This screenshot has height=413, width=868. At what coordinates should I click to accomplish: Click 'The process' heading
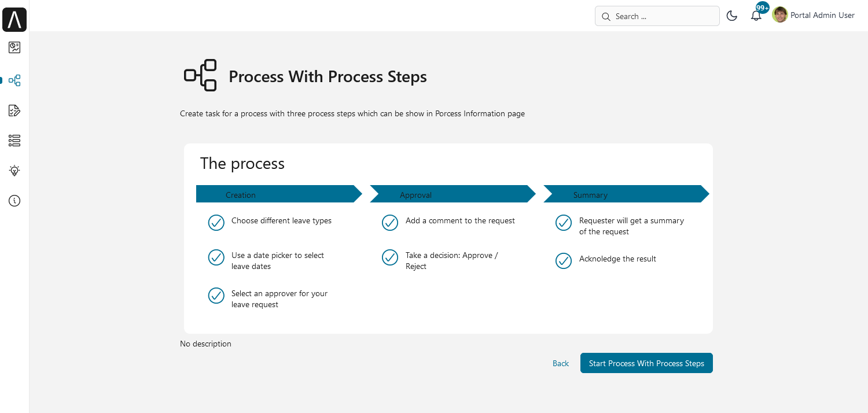pyautogui.click(x=242, y=164)
